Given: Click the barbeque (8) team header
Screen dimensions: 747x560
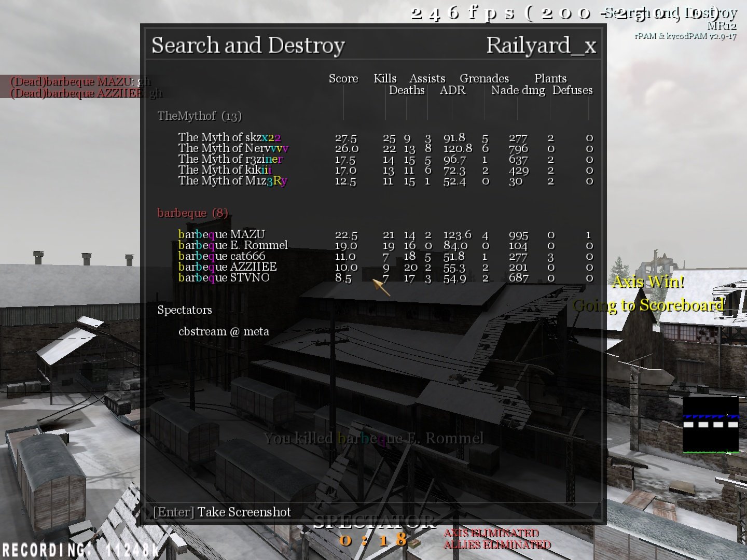Looking at the screenshot, I should (x=192, y=213).
